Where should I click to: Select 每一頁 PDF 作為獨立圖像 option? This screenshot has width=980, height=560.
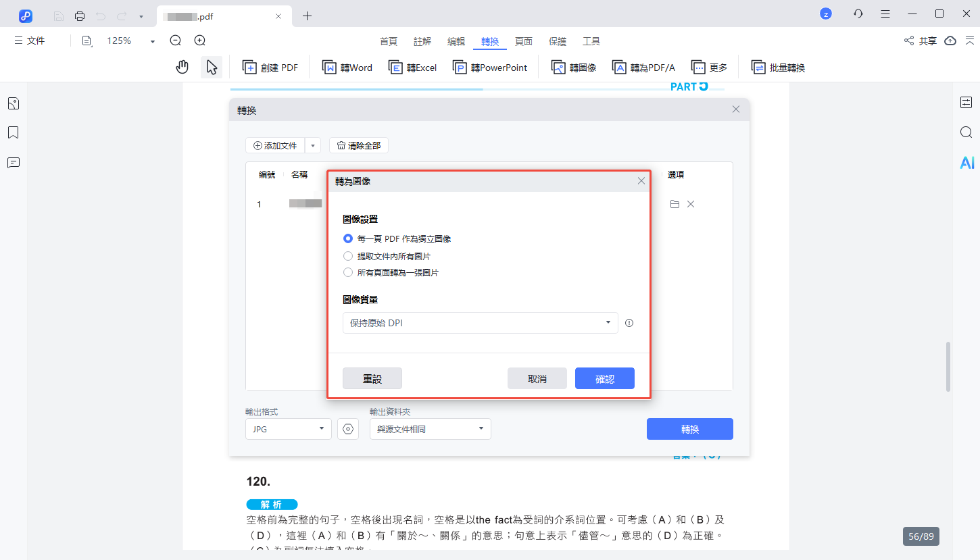pyautogui.click(x=397, y=238)
